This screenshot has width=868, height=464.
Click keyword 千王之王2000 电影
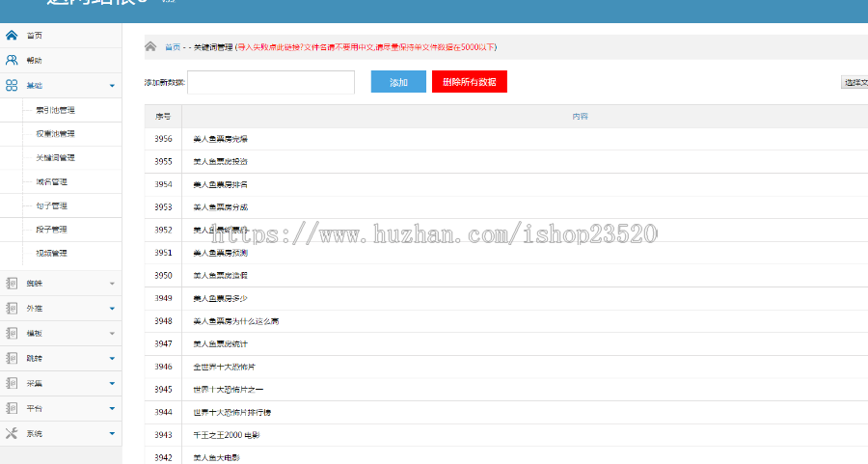(x=227, y=435)
